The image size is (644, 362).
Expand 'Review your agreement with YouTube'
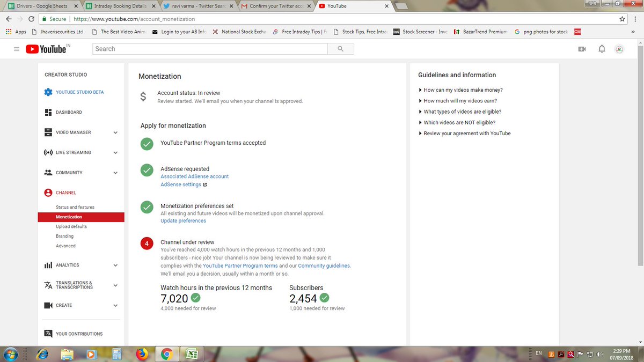coord(465,133)
